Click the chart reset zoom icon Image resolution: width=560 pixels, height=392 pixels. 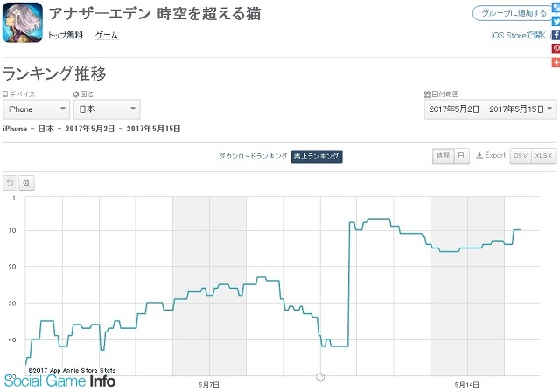[10, 183]
